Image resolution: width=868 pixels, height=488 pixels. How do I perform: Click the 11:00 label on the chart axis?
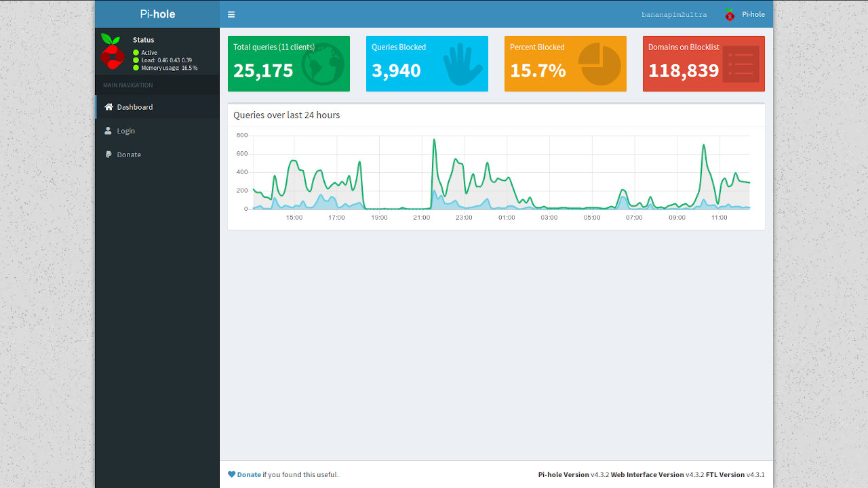(719, 218)
